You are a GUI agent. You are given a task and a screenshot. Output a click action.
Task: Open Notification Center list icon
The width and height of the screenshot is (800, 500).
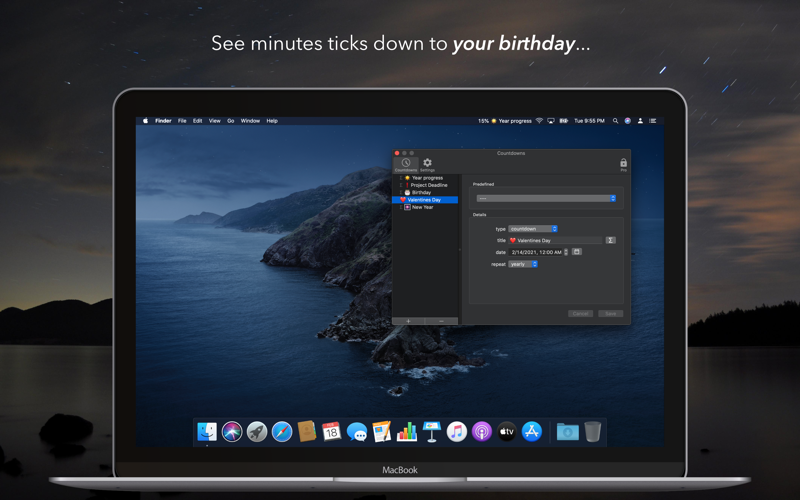point(653,121)
